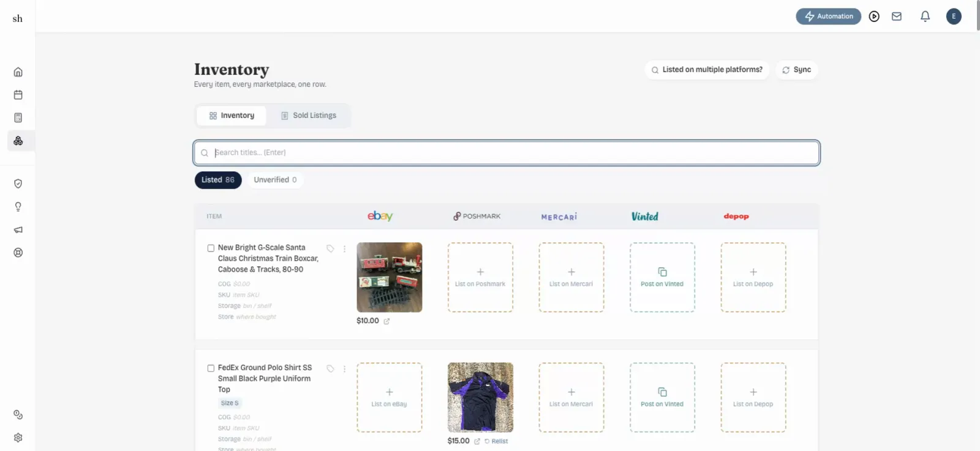980x451 pixels.
Task: Click the Size S tag on FedEx Polo
Action: tap(230, 403)
